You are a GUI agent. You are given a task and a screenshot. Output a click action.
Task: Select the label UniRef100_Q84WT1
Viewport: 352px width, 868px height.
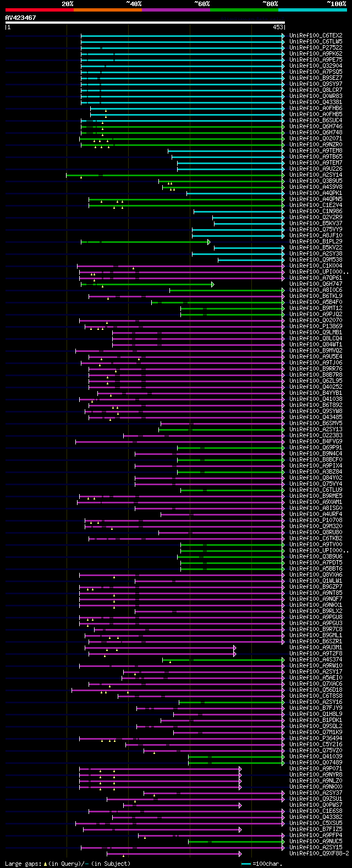(x=316, y=344)
